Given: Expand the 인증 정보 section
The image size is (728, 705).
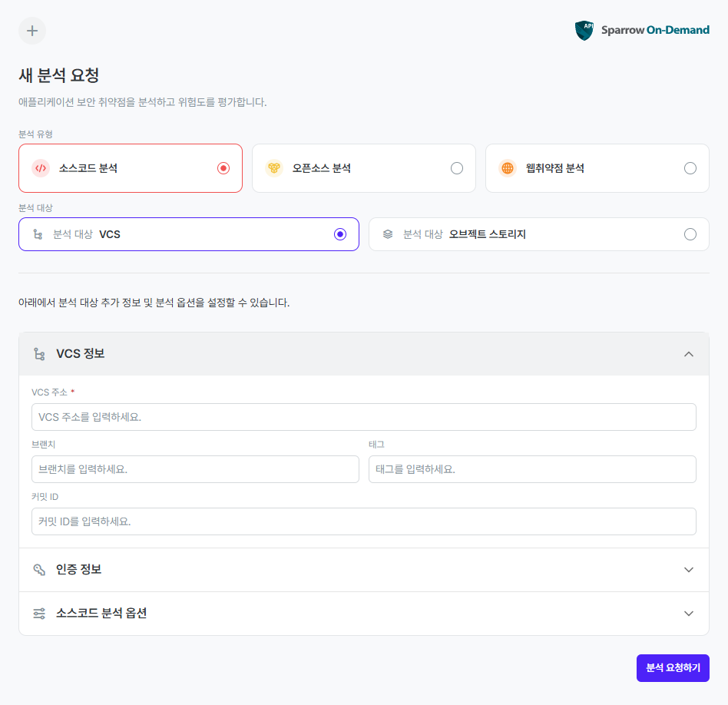Looking at the screenshot, I should pyautogui.click(x=689, y=570).
